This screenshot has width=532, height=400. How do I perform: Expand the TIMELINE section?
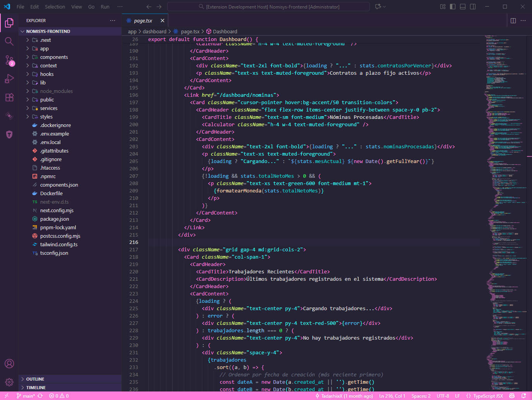(x=70, y=388)
